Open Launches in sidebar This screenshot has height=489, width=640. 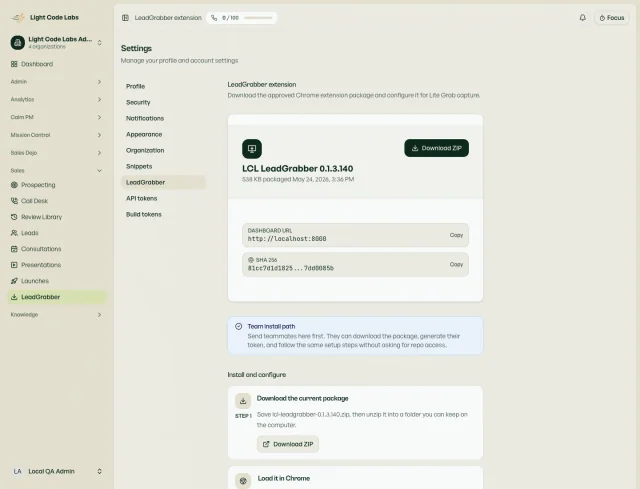point(56,281)
